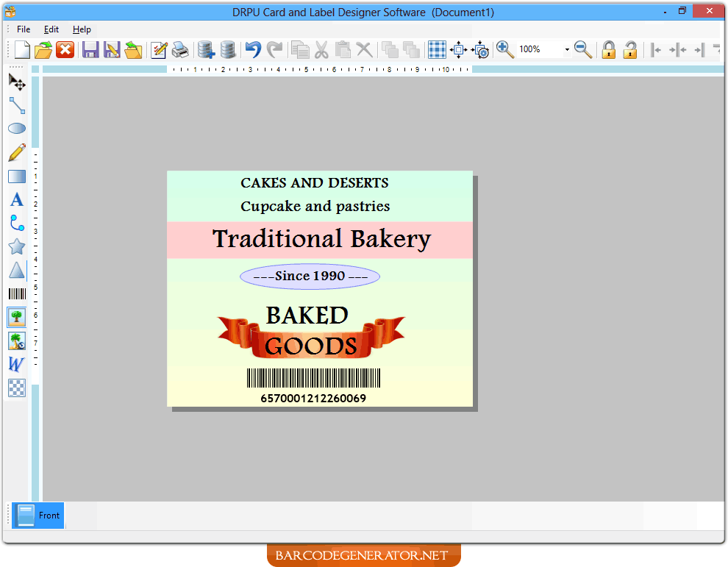Image resolution: width=728 pixels, height=567 pixels.
Task: Open the Help menu
Action: pos(82,29)
